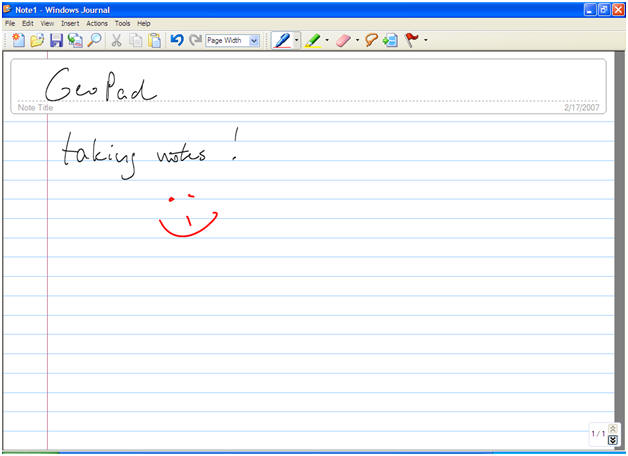Expand the Pen tool options arrow
The image size is (628, 456).
(x=297, y=41)
